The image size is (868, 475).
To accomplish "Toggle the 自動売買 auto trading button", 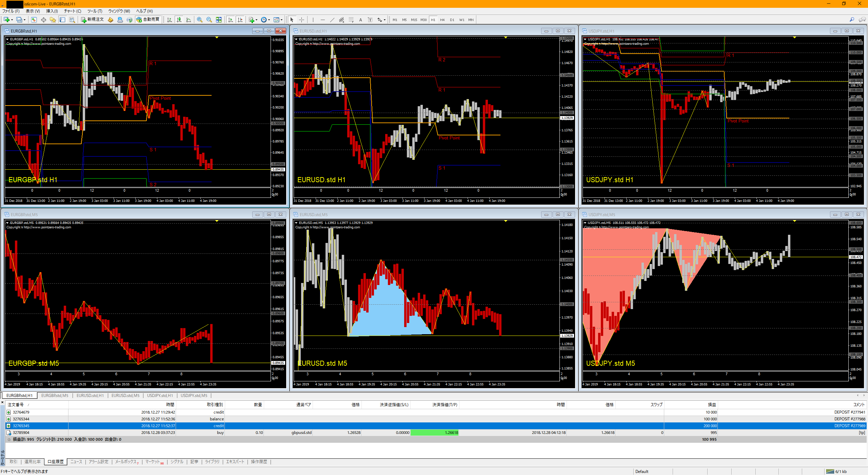I will click(x=148, y=20).
